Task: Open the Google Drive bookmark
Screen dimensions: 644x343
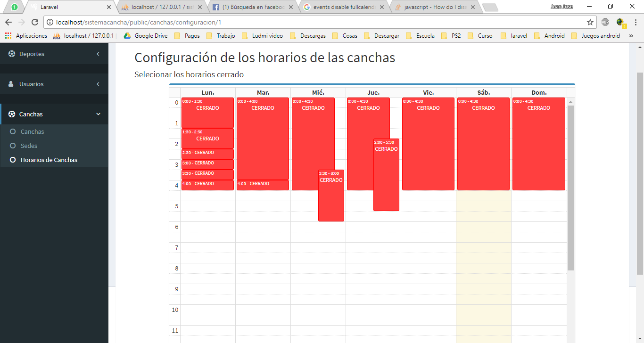Action: coord(146,36)
